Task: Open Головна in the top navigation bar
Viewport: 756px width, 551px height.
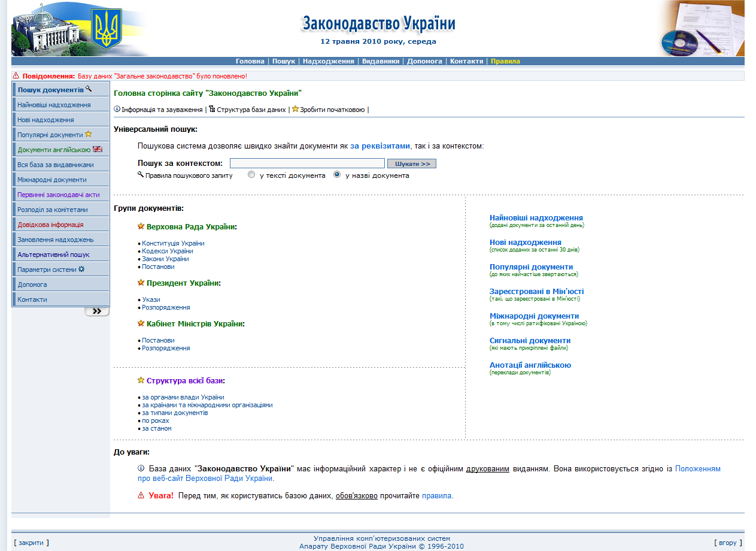Action: [250, 61]
